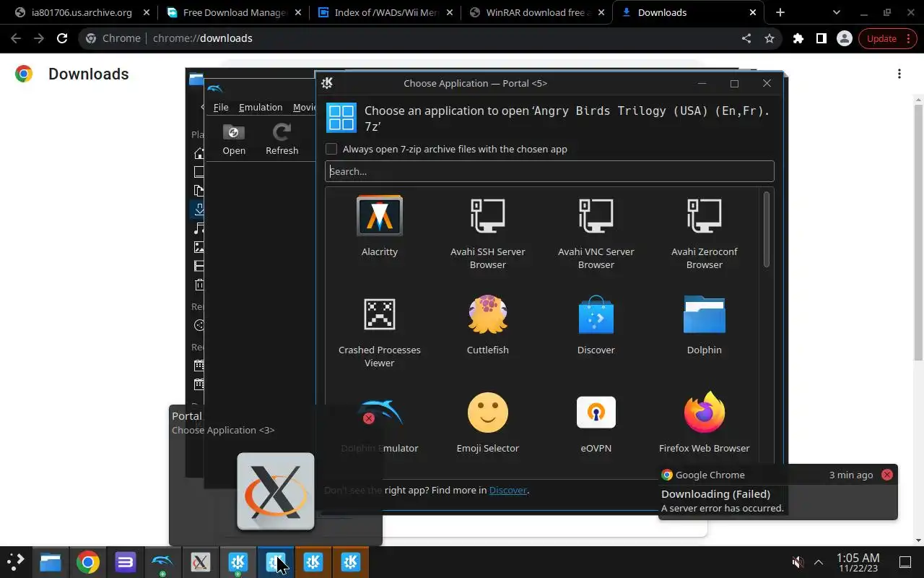Select Firefox Web Browser in app list
Viewport: 924px width, 578px height.
click(705, 423)
